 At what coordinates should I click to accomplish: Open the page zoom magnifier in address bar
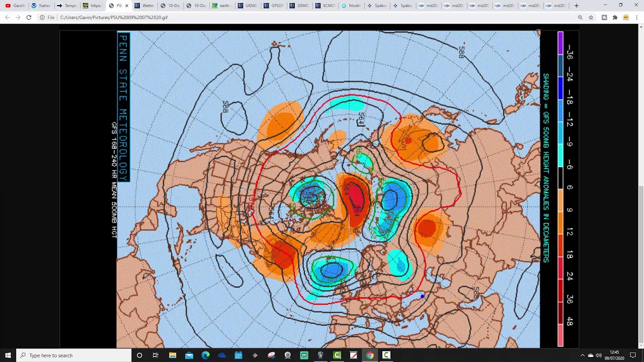click(x=580, y=17)
